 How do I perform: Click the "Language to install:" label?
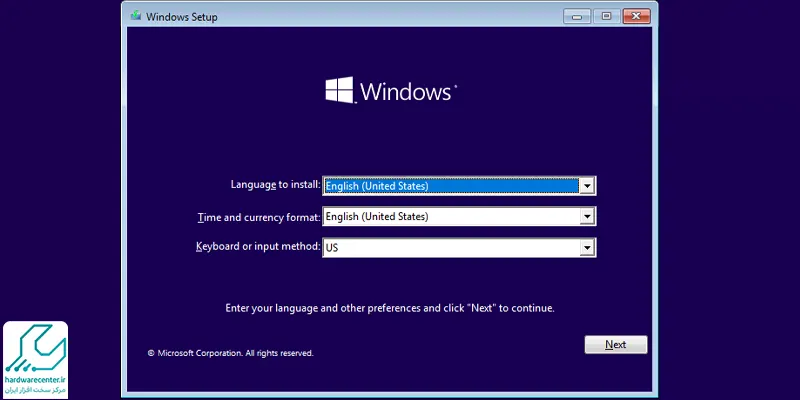coord(276,185)
